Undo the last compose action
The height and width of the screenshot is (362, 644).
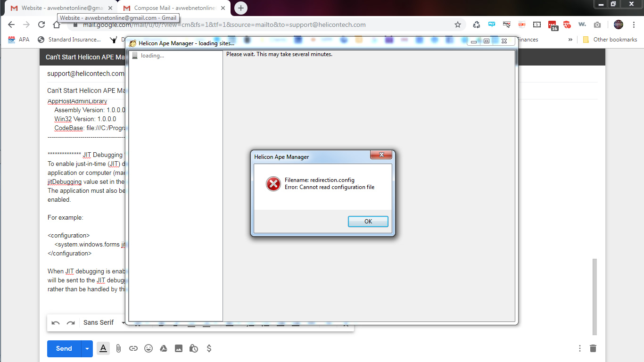tap(56, 322)
